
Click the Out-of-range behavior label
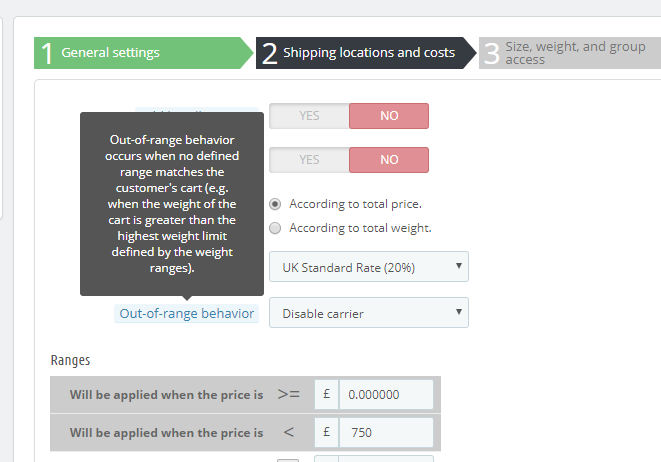click(x=186, y=313)
